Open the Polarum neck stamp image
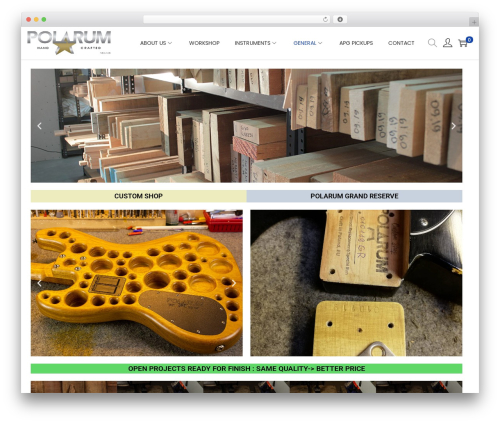 tap(356, 283)
